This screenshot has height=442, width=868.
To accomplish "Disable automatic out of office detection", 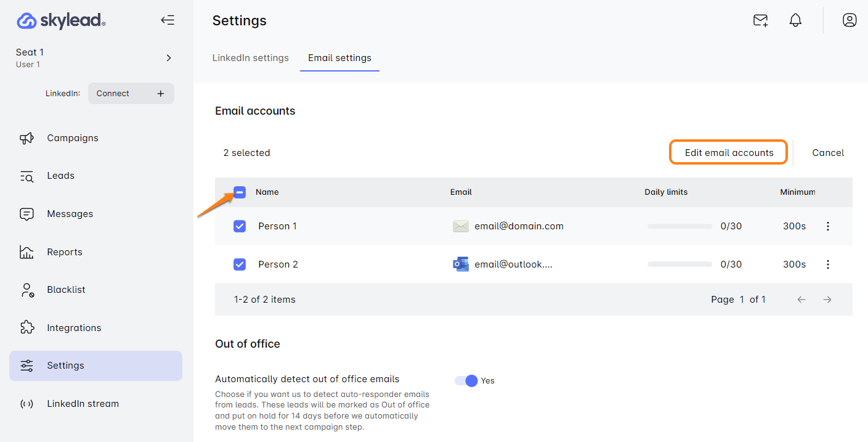I will pyautogui.click(x=466, y=381).
